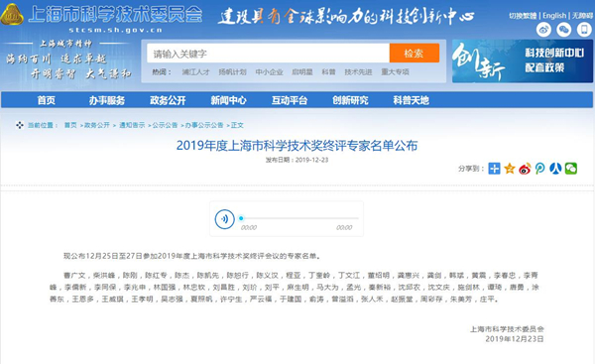Click the mobile phone icon in header
595x364 pixels.
click(584, 29)
